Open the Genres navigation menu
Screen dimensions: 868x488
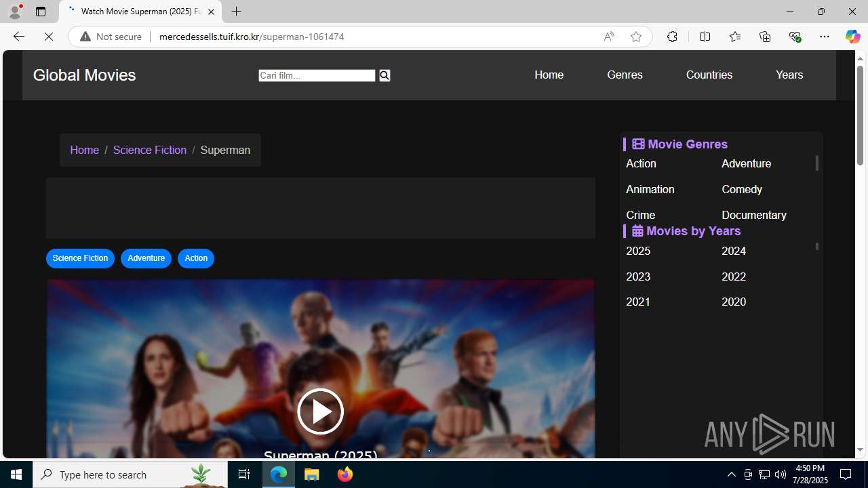point(625,75)
